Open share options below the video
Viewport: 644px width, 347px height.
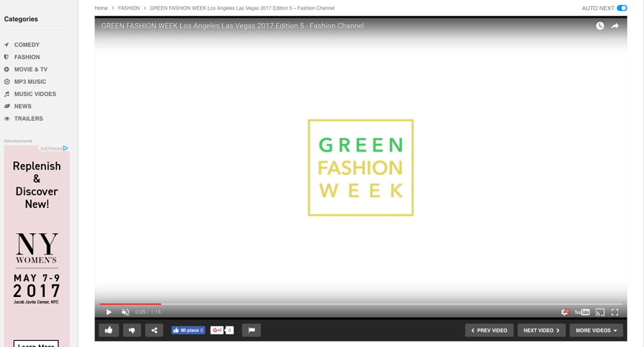point(154,330)
